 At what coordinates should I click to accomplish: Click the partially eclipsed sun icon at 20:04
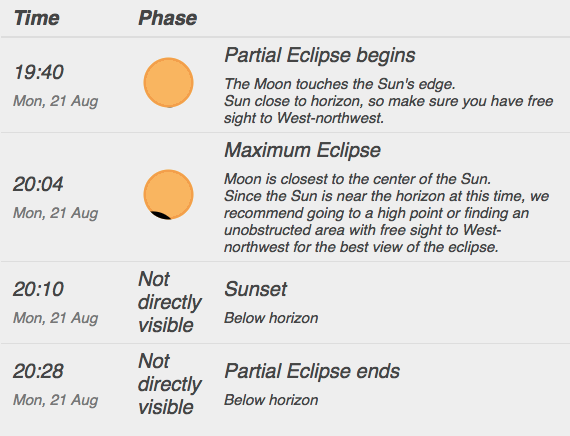[x=168, y=195]
